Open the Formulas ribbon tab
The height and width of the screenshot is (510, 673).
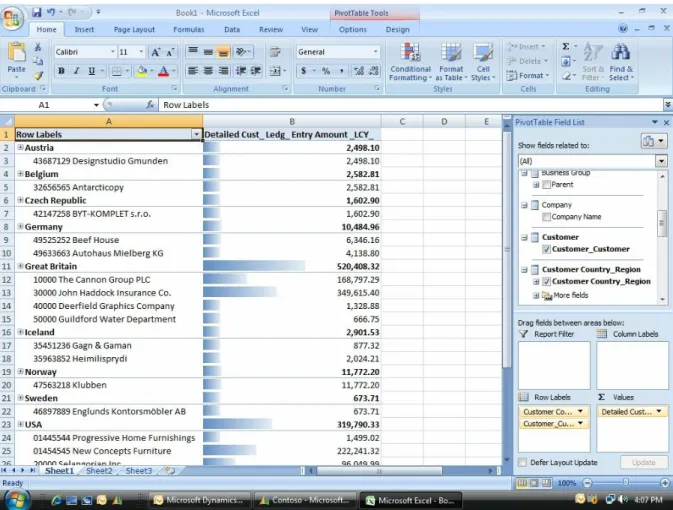(x=189, y=30)
